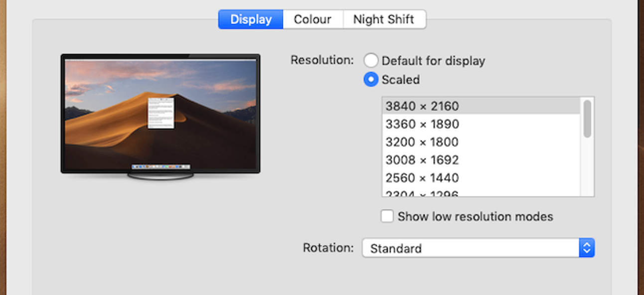Switch to the Colour tab
This screenshot has width=644, height=295.
tap(313, 19)
